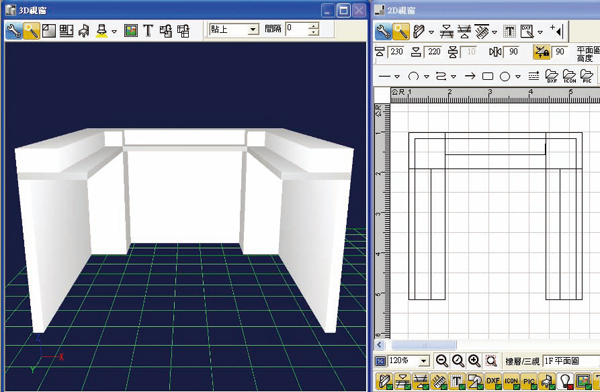Toggle the light bulb layer with red mark
This screenshot has height=392, width=600.
click(x=566, y=381)
